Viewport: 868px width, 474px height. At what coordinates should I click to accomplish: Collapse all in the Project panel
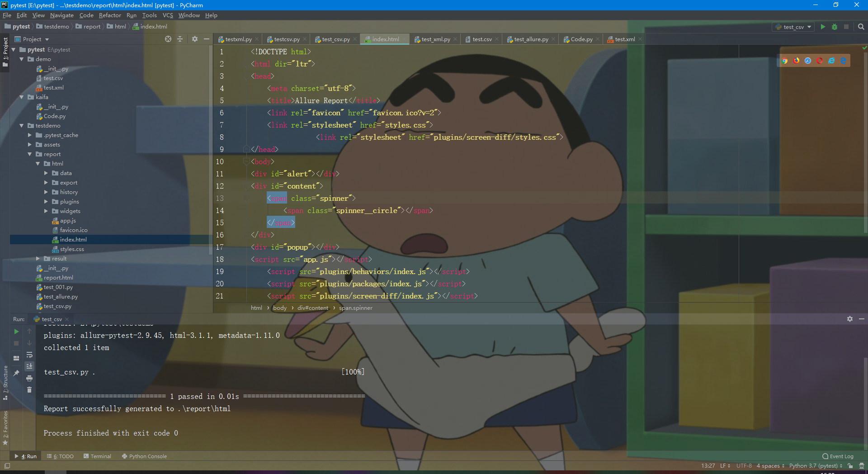click(x=180, y=39)
